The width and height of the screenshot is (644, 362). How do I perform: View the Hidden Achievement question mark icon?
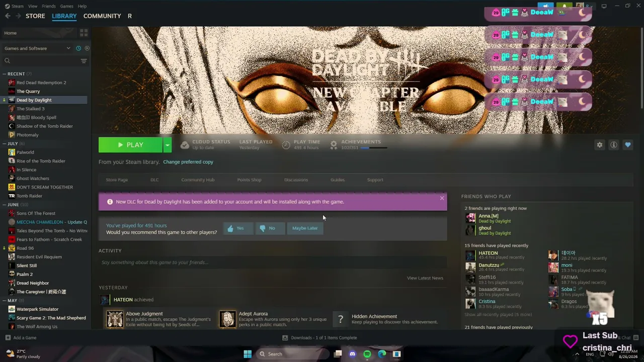341,319
